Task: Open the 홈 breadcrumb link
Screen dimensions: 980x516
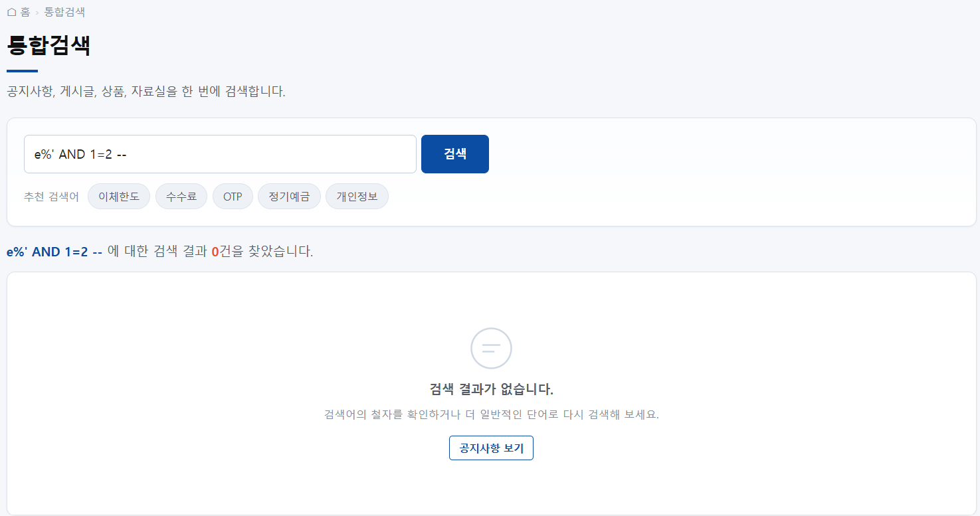Action: [19, 12]
